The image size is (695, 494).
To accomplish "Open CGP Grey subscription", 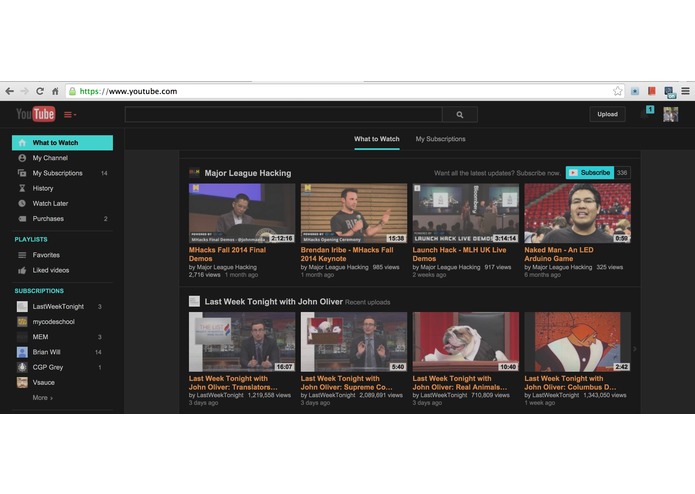I will click(62, 367).
